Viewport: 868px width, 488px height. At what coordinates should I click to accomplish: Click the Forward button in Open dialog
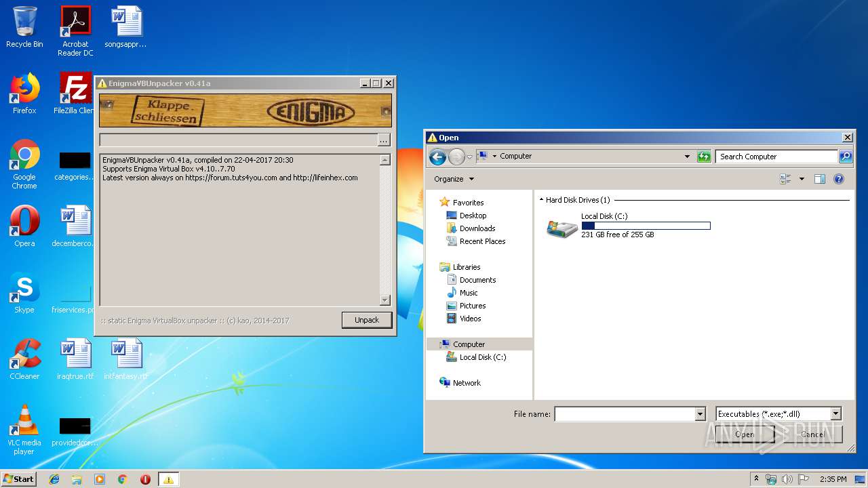click(x=456, y=157)
